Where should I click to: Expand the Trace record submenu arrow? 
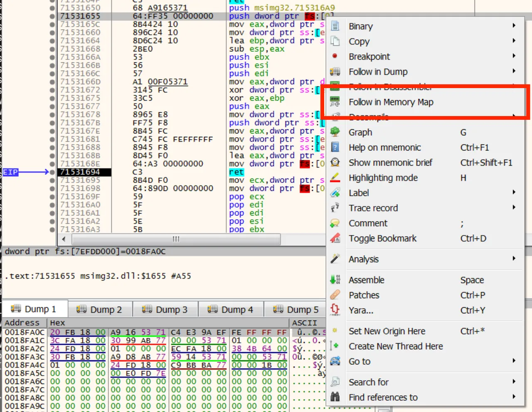click(514, 207)
